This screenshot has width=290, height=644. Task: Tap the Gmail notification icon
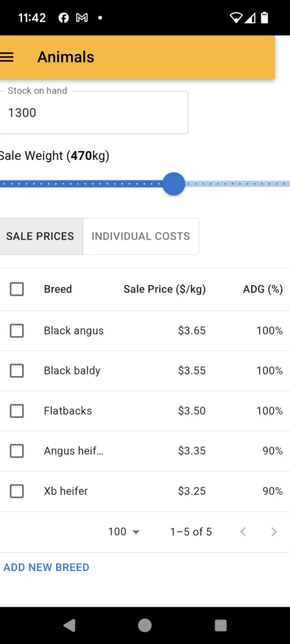coord(82,18)
